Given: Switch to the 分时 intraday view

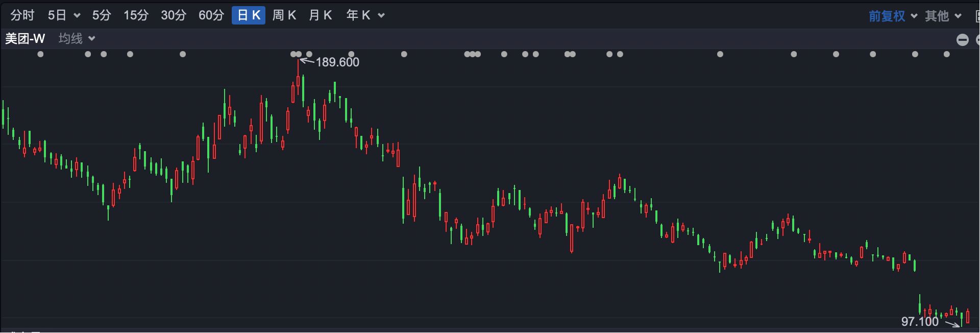Looking at the screenshot, I should tap(22, 15).
